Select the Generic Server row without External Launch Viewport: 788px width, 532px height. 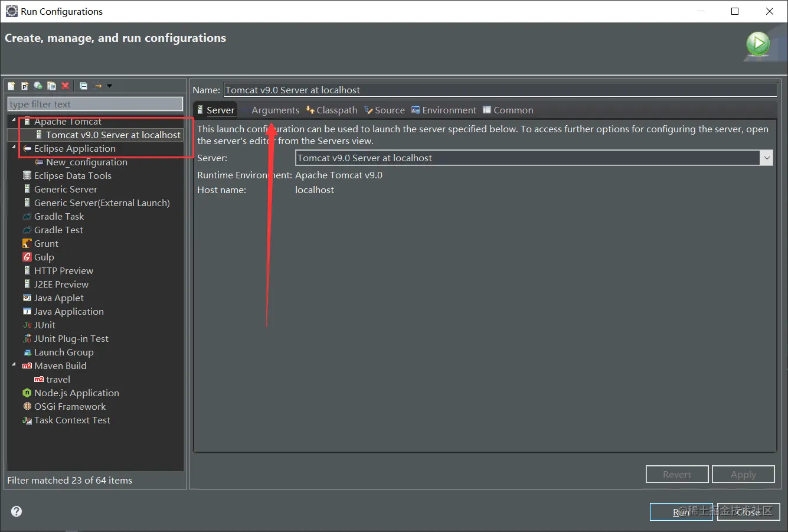click(x=66, y=189)
